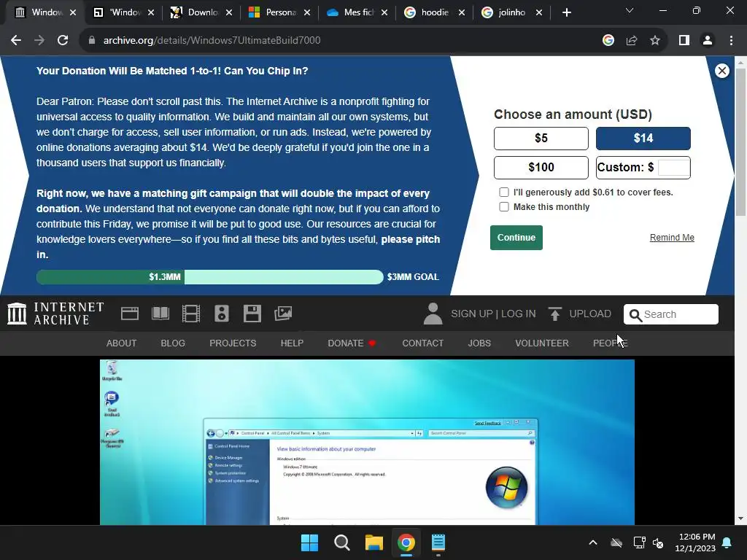This screenshot has height=560, width=747.
Task: Click SIGN UP link
Action: pyautogui.click(x=472, y=314)
